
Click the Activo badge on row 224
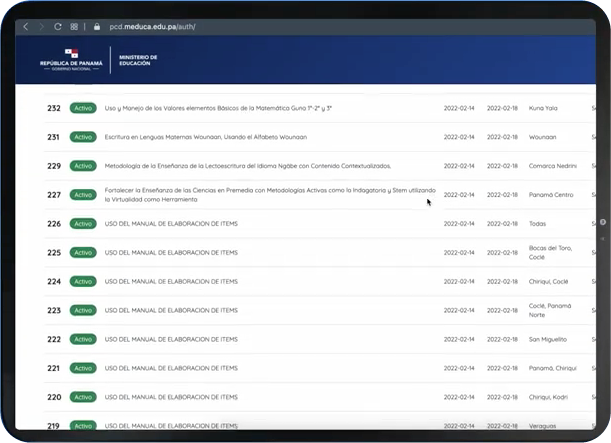pyautogui.click(x=83, y=281)
